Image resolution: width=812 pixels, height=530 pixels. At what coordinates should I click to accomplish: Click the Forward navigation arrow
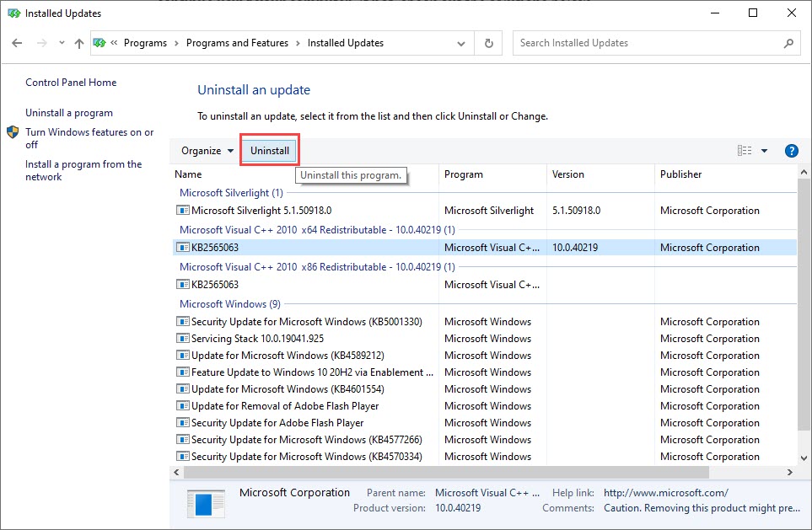pyautogui.click(x=42, y=43)
